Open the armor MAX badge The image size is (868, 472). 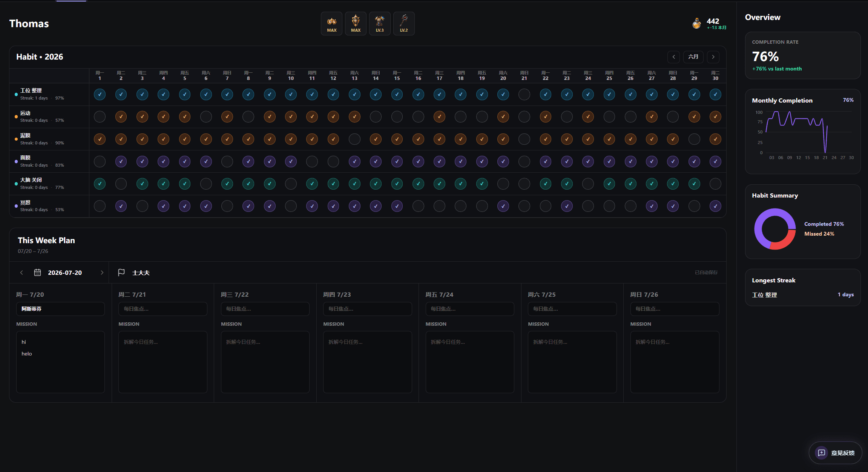(356, 24)
